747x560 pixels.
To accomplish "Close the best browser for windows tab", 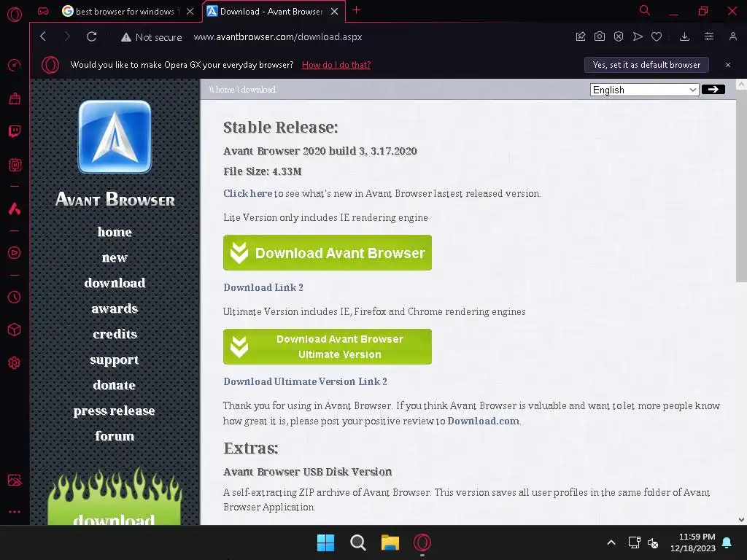I will point(190,12).
